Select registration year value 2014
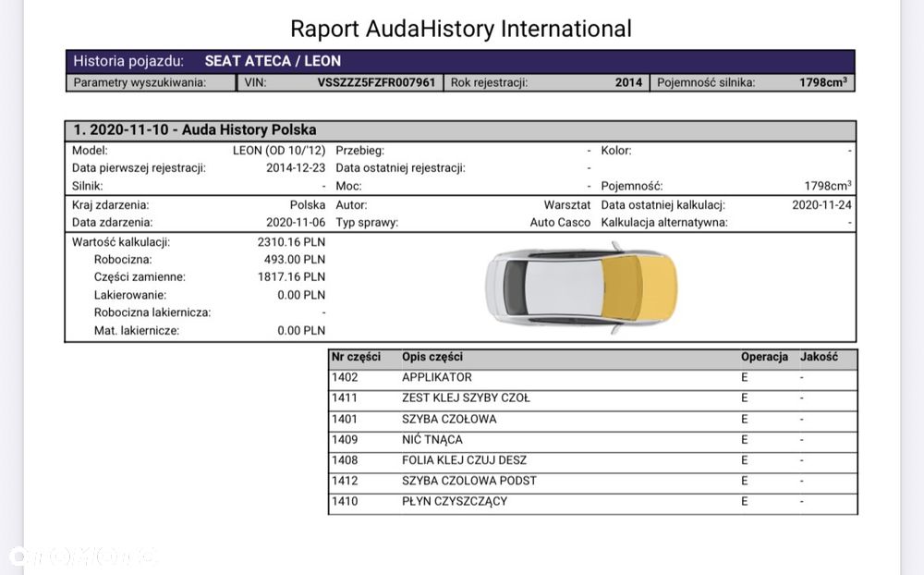This screenshot has width=924, height=575. [628, 82]
